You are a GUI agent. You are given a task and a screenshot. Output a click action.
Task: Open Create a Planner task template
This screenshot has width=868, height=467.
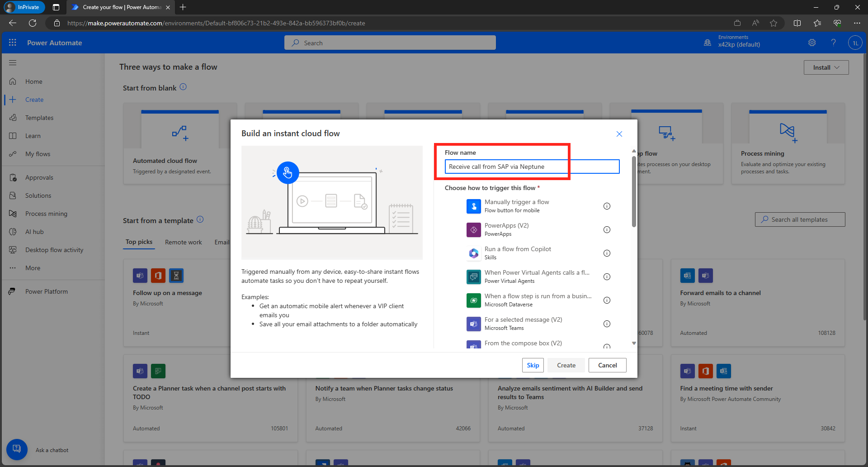click(211, 398)
